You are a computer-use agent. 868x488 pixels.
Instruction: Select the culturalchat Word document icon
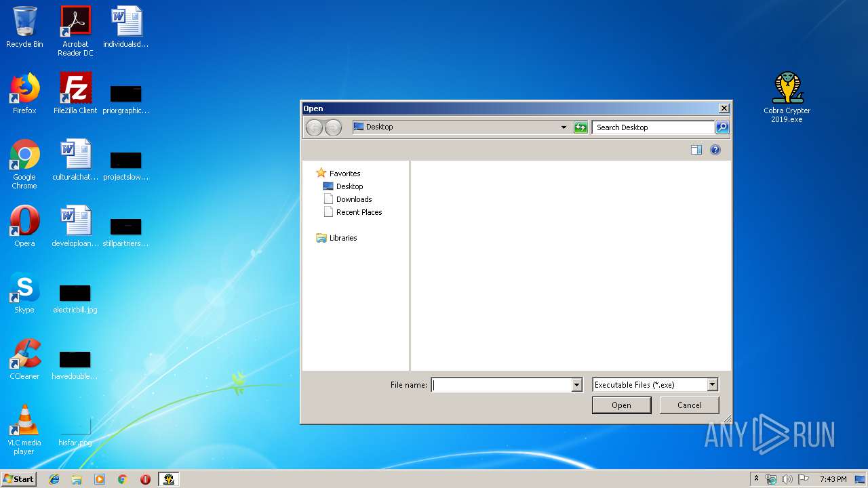(x=75, y=160)
